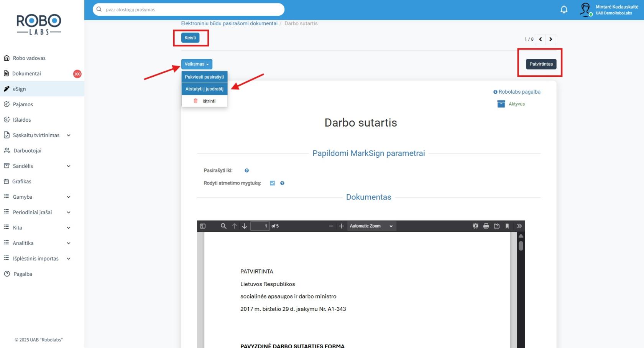644x348 pixels.
Task: Expand Gamyba menu chevron
Action: [x=69, y=197]
